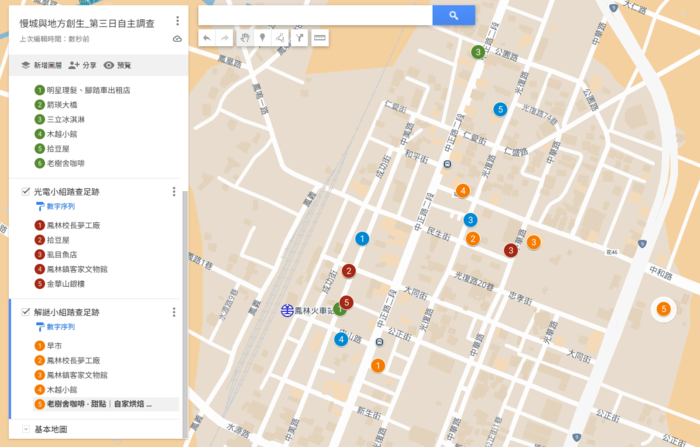Click the map title 慢城與地方創生_第三日自主調查
This screenshot has height=447, width=700.
point(87,24)
